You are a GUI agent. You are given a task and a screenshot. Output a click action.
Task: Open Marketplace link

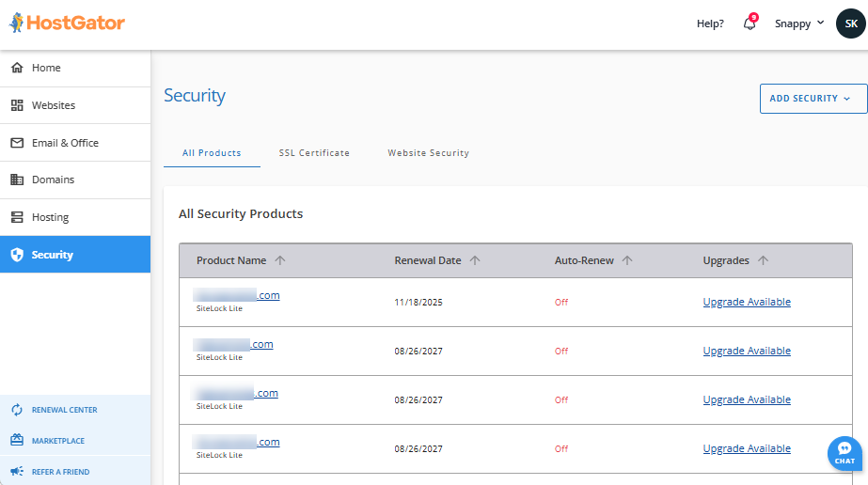click(58, 441)
